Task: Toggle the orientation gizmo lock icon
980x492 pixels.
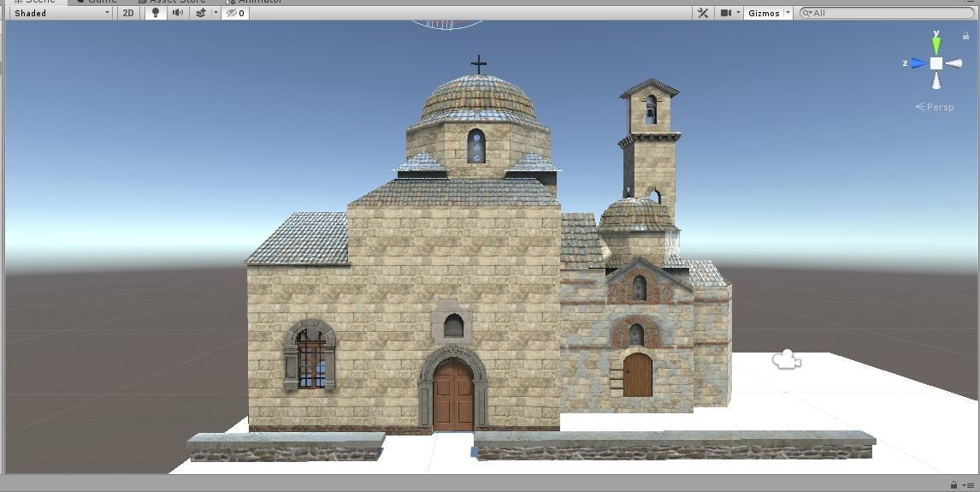Action: point(965,36)
